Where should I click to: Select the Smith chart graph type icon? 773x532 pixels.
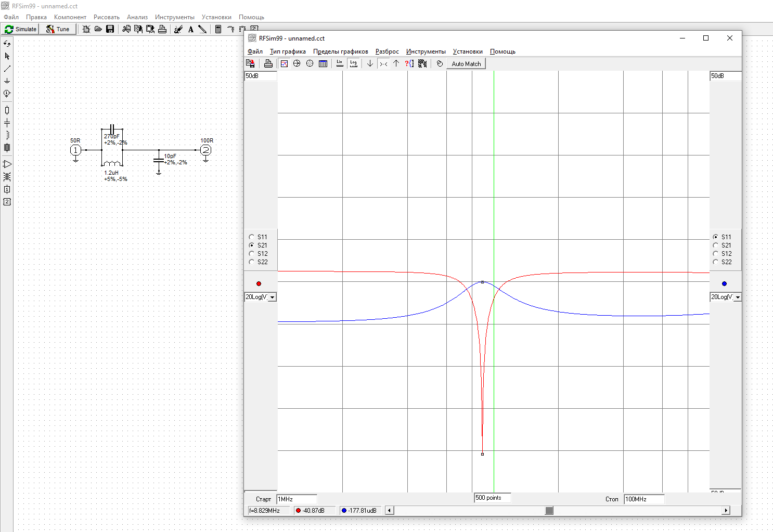297,63
